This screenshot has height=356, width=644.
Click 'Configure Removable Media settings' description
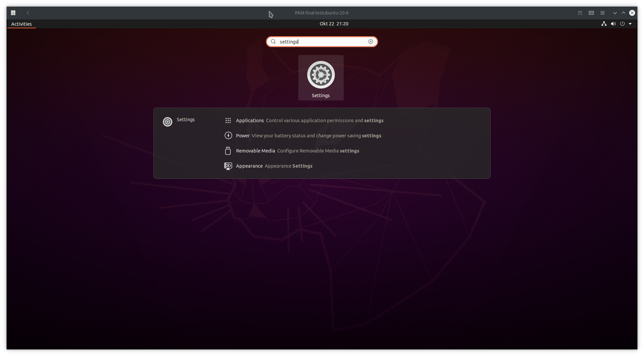coord(318,151)
